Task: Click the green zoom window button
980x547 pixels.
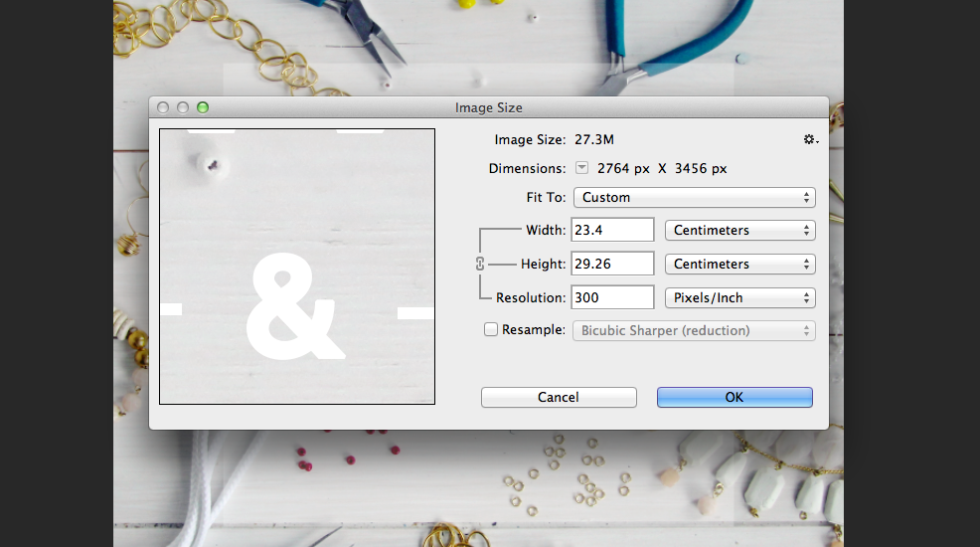Action: (203, 107)
